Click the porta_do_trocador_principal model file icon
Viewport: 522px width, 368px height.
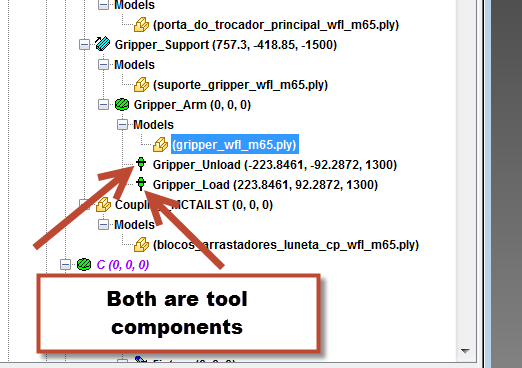click(x=141, y=25)
